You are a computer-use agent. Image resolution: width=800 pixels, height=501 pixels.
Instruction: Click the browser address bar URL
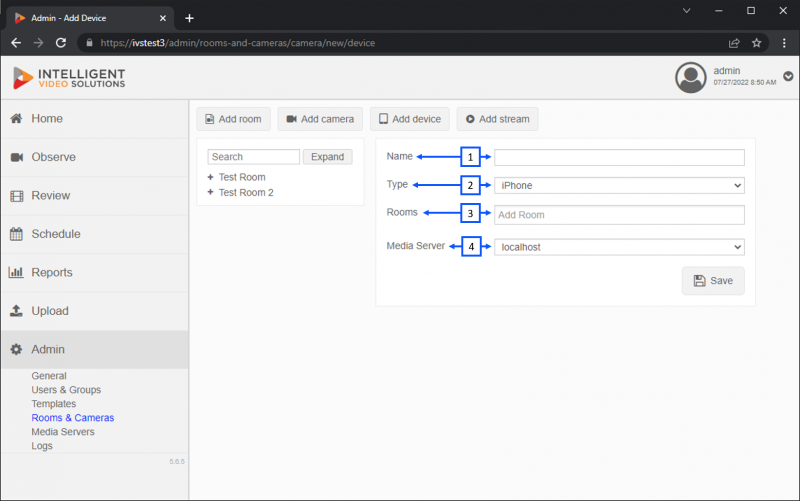click(238, 43)
